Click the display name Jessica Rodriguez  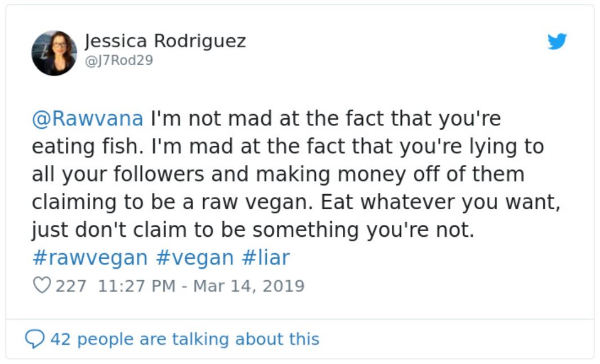click(x=165, y=41)
